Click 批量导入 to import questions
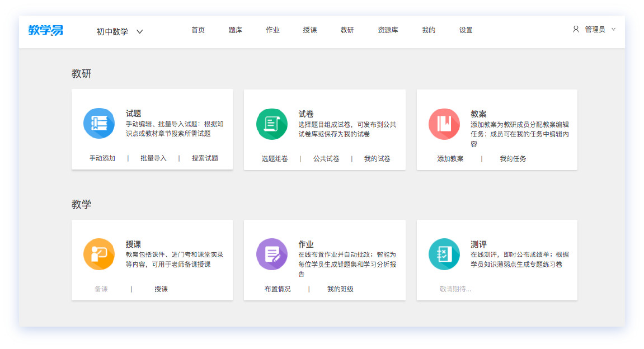The image size is (644, 349). (153, 158)
